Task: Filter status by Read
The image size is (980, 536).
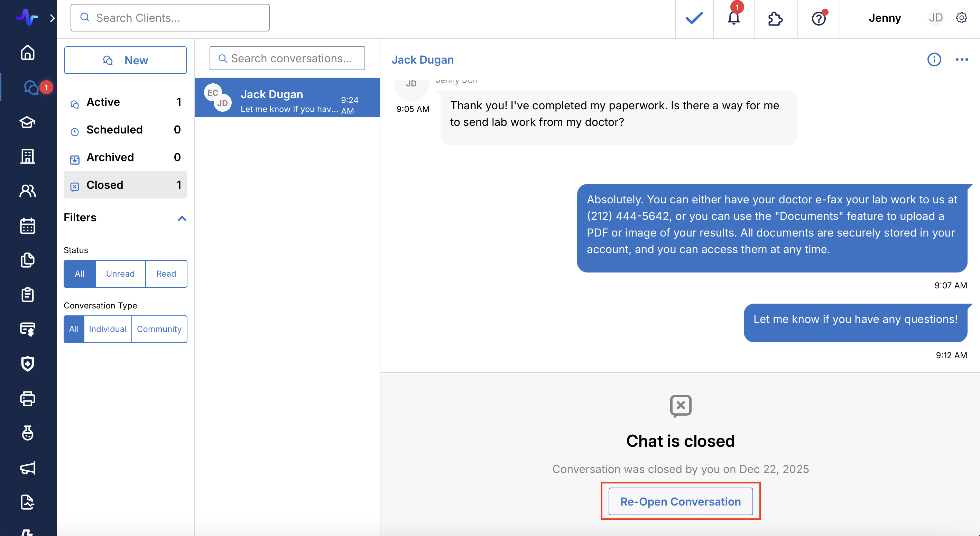Action: pos(166,274)
